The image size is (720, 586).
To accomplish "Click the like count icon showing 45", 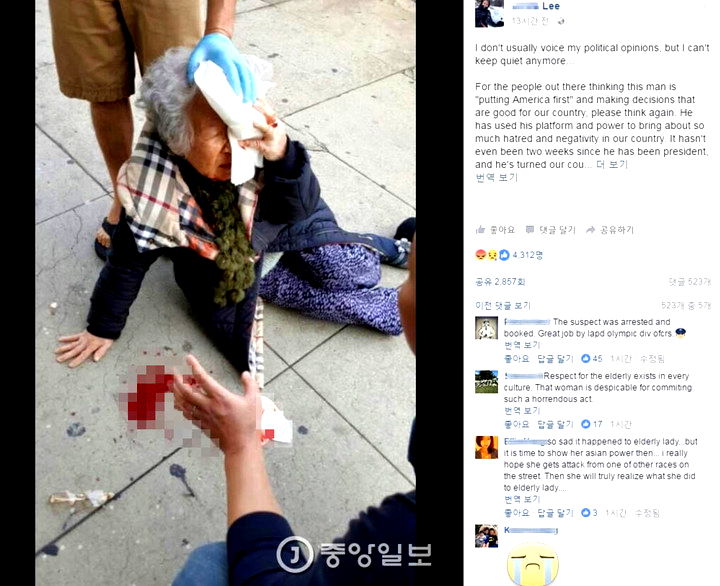I will coord(585,359).
